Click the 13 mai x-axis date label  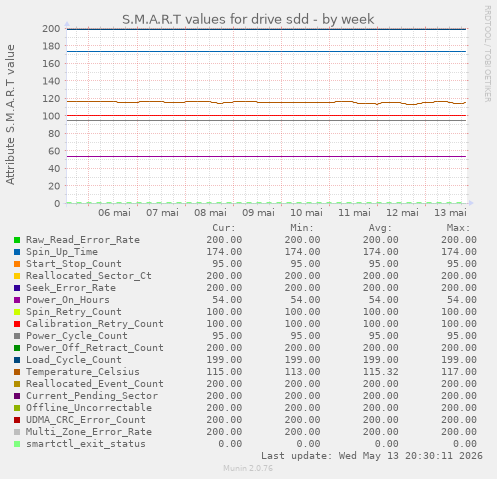click(x=450, y=212)
